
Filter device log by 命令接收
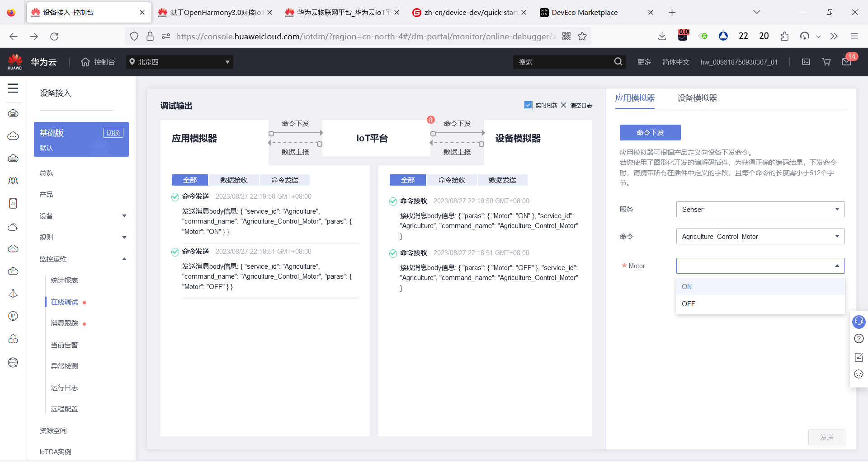[x=452, y=180]
